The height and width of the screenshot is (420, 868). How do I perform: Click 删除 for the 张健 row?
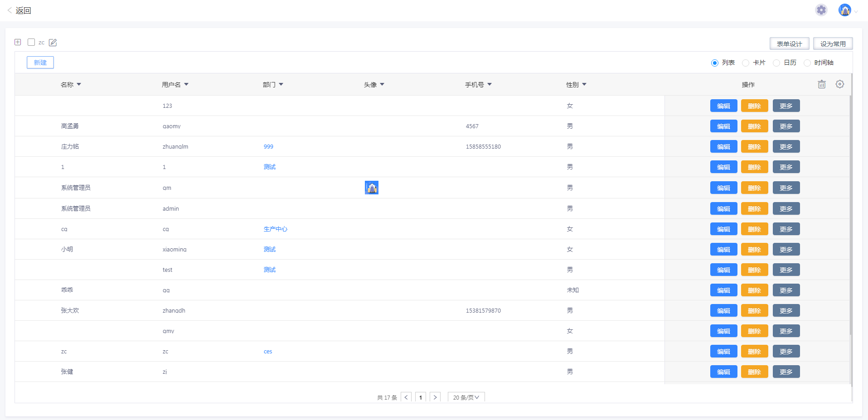[x=754, y=372]
